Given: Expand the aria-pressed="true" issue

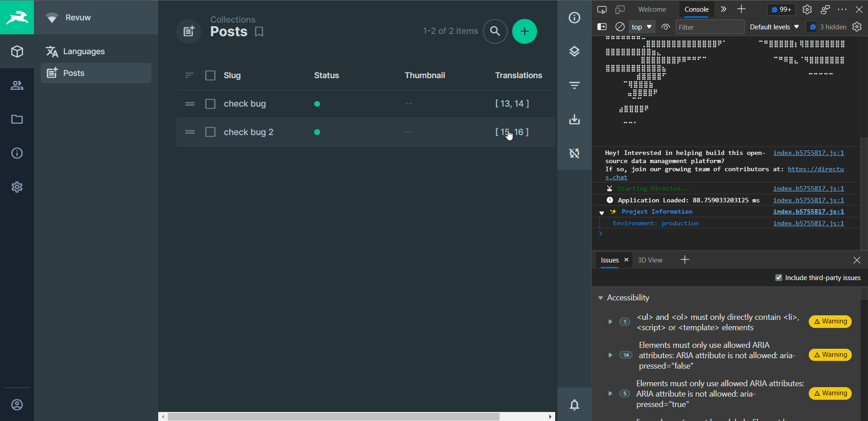Looking at the screenshot, I should coord(610,393).
